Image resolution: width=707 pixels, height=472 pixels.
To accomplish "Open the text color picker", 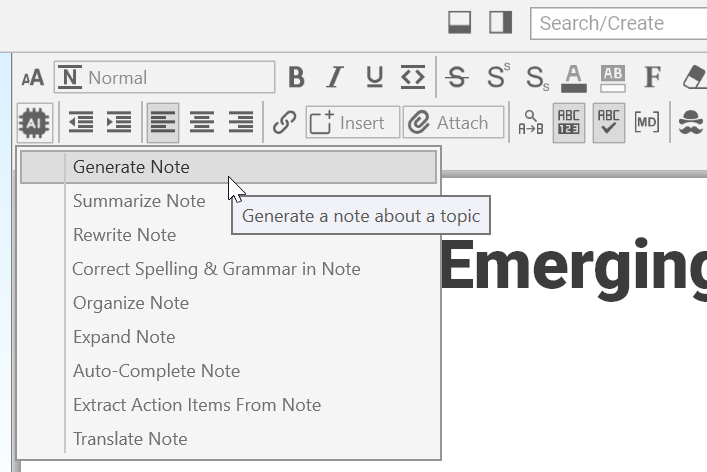I will click(573, 78).
